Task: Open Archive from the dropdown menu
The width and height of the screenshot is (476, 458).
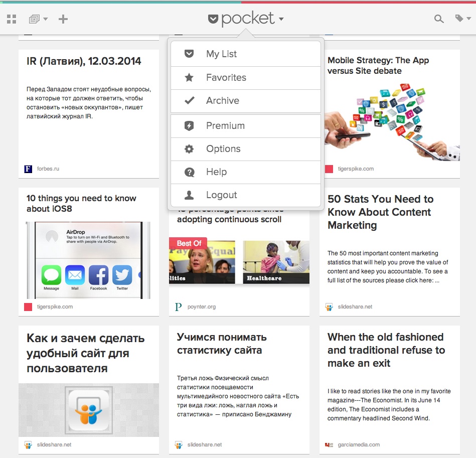Action: 246,101
